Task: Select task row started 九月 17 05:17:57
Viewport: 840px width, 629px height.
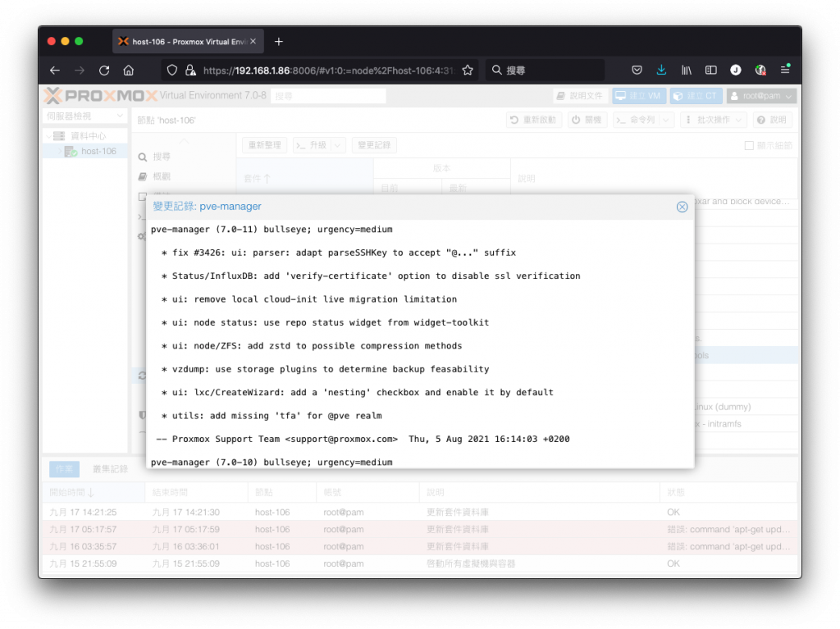Action: (419, 529)
